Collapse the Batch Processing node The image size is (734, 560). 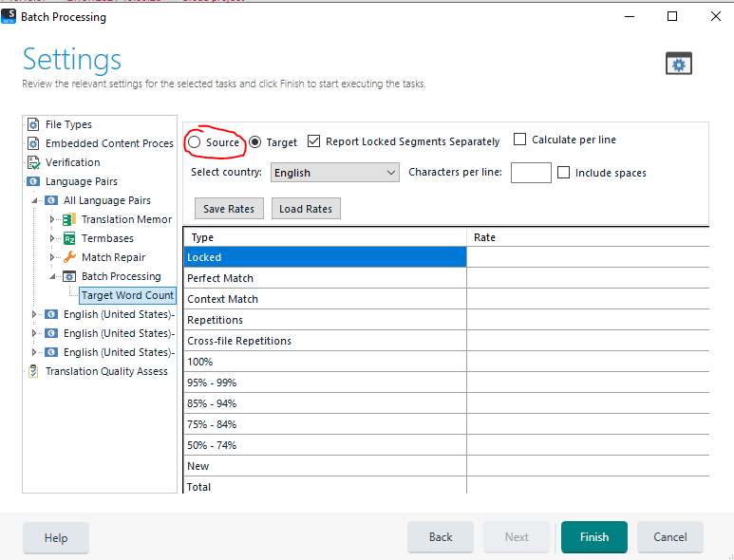tap(52, 276)
